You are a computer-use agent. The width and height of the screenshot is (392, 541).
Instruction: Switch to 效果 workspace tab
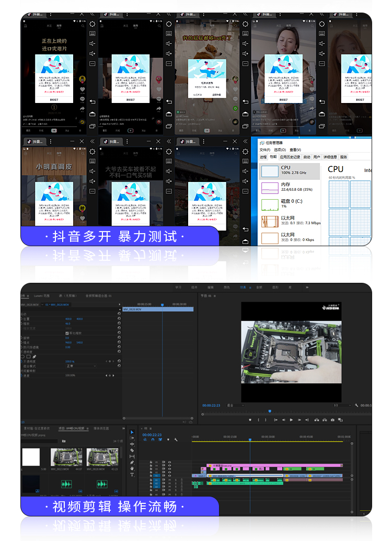pos(243,287)
